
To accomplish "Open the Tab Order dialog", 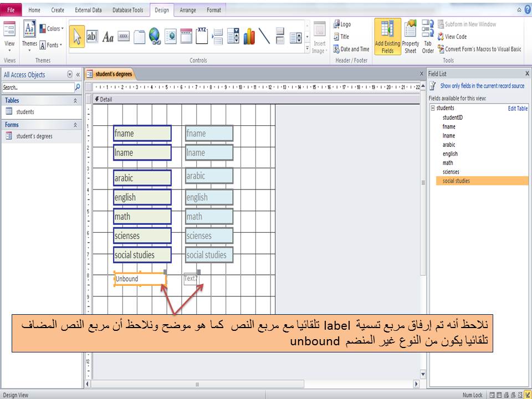I will (x=427, y=37).
